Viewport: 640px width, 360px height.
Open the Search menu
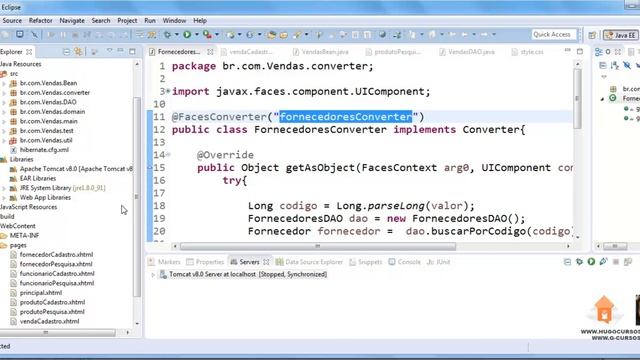101,20
